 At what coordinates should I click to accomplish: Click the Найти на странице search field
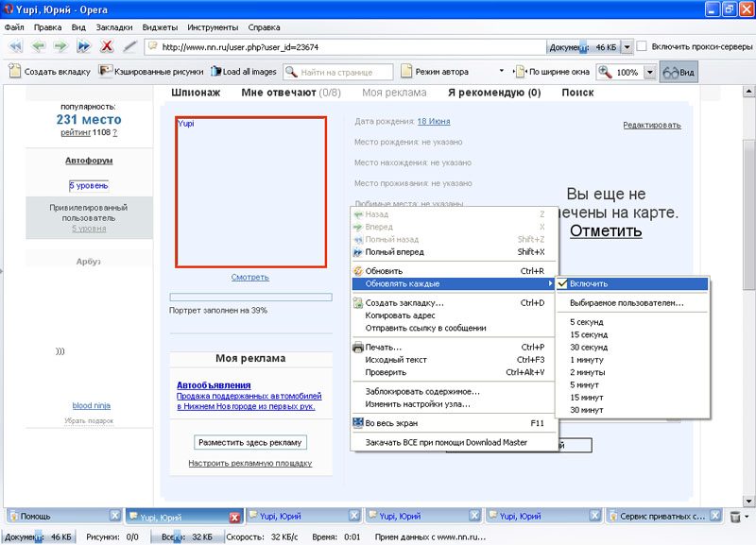pyautogui.click(x=337, y=73)
